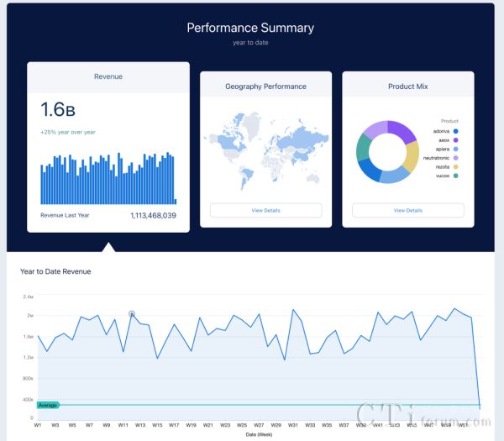
Task: Toggle the vucoo teal legend dot
Action: point(455,176)
